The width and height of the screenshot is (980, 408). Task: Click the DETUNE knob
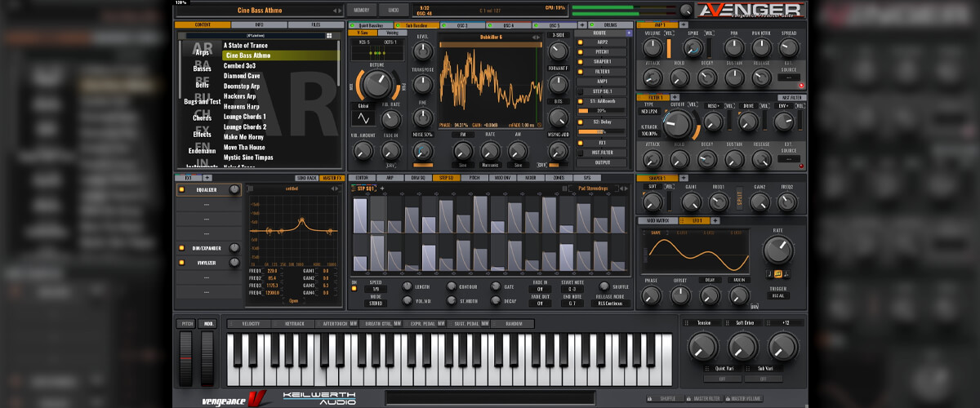(x=376, y=84)
